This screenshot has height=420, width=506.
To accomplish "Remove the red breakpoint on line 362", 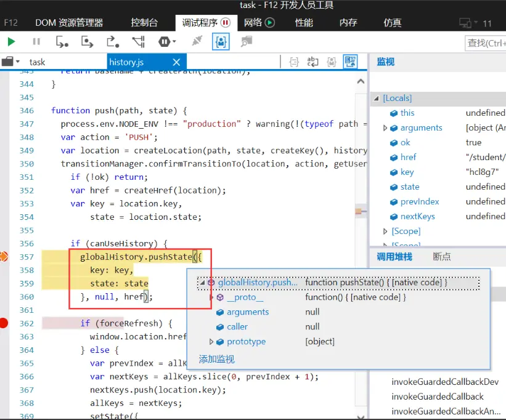I will (x=4, y=323).
